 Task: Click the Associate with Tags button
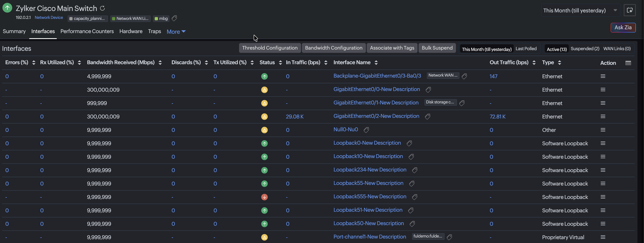(x=392, y=48)
